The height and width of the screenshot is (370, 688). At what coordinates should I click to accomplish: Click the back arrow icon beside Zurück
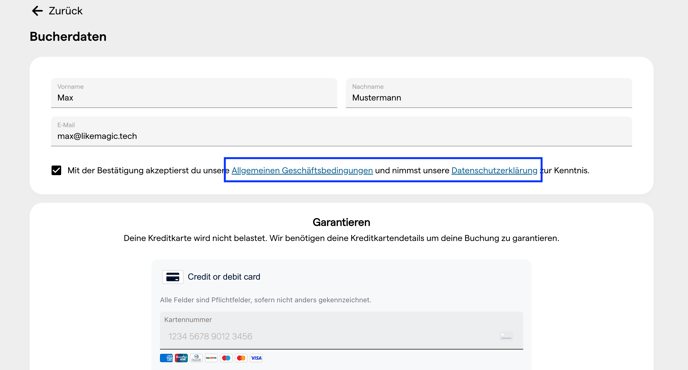(x=37, y=11)
